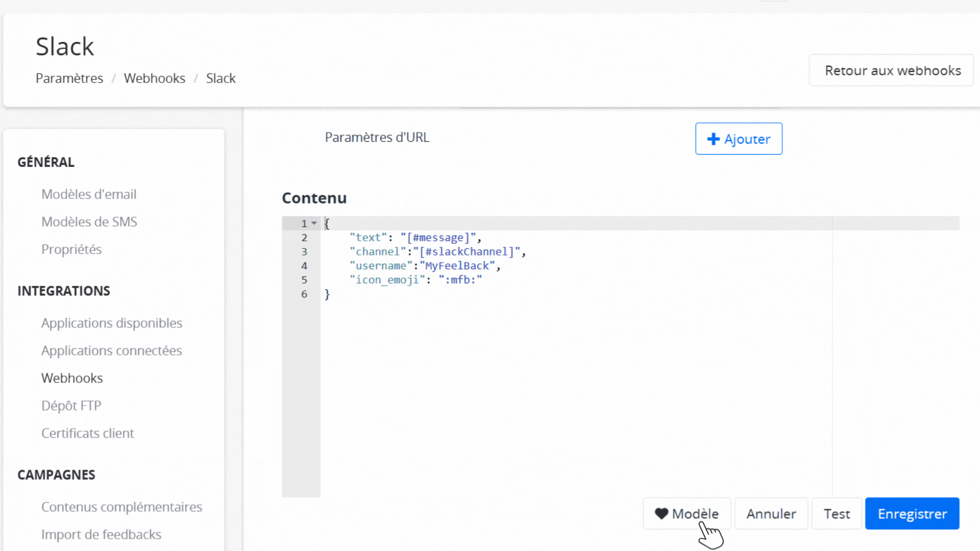Click inside the Contenu JSON editor
980x551 pixels.
click(x=510, y=357)
